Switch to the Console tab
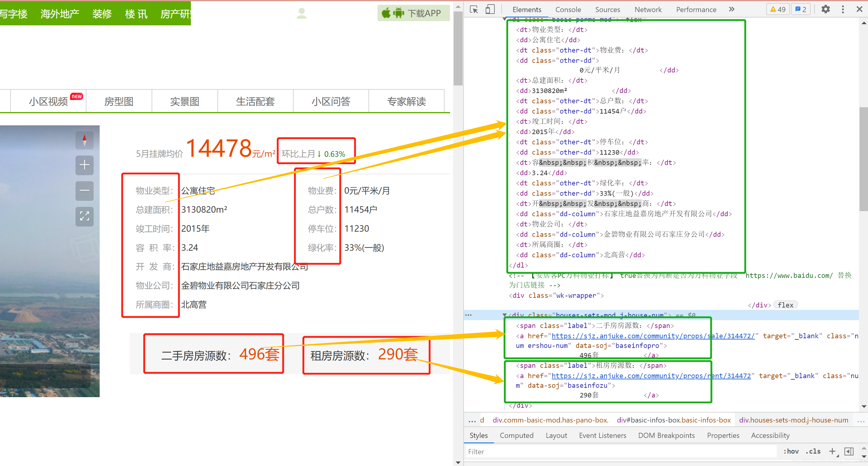Image resolution: width=868 pixels, height=466 pixels. click(x=568, y=9)
